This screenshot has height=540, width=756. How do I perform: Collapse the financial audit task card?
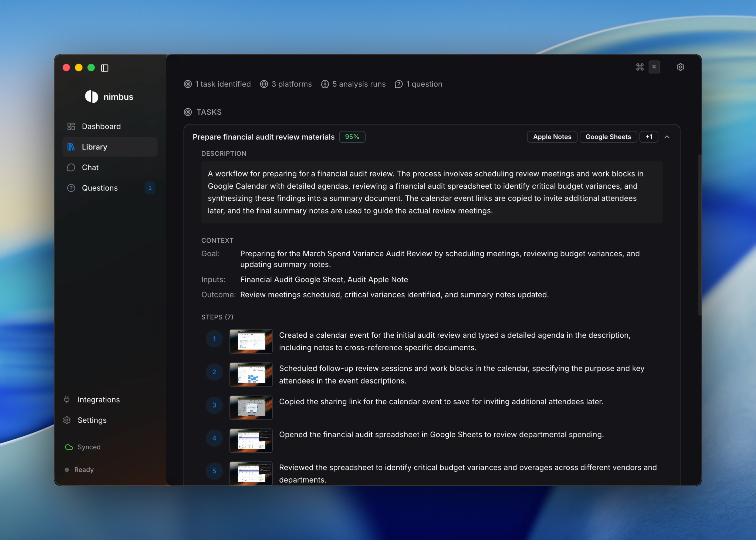point(667,137)
